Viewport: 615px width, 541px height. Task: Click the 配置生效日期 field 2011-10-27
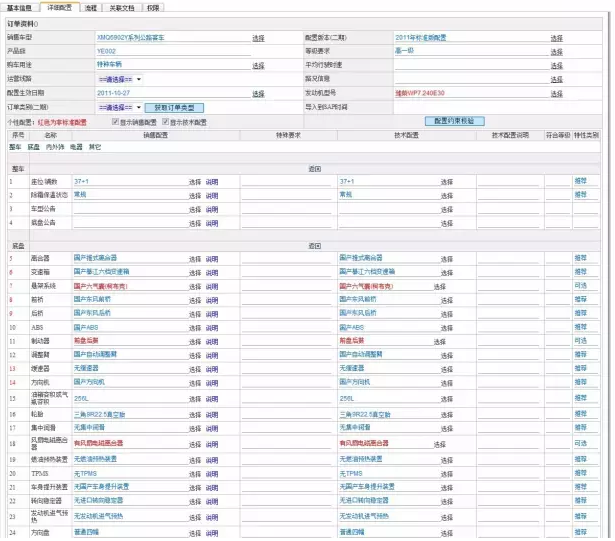pos(173,93)
